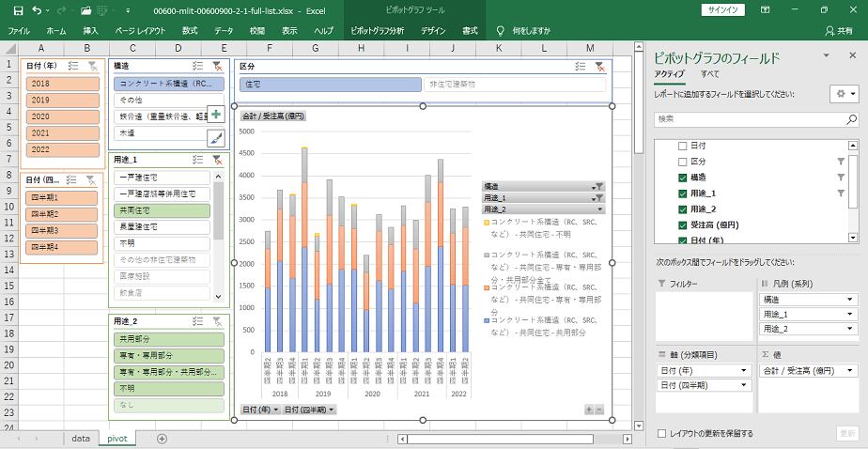
Task: Open the 日付 (年) axis field dropdown
Action: pyautogui.click(x=750, y=371)
